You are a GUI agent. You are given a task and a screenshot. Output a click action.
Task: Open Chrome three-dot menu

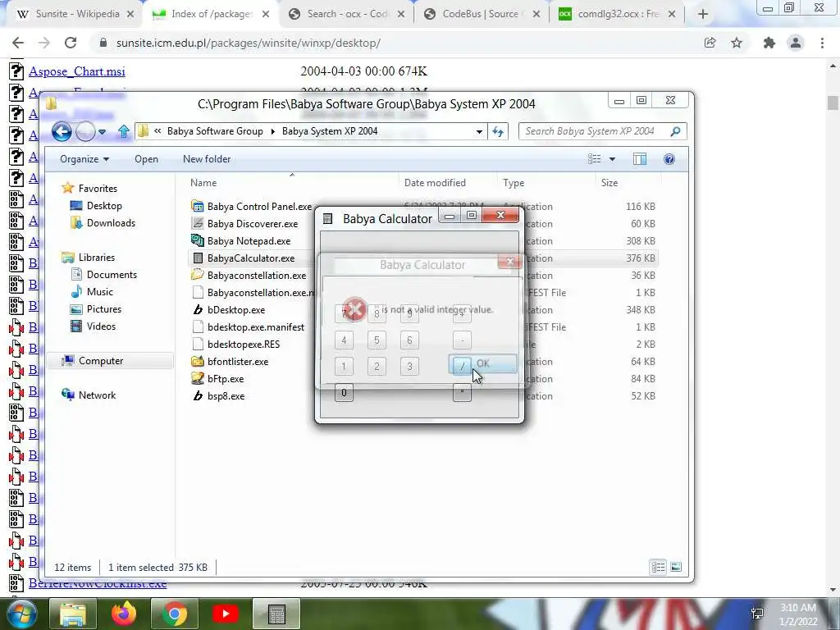(822, 43)
